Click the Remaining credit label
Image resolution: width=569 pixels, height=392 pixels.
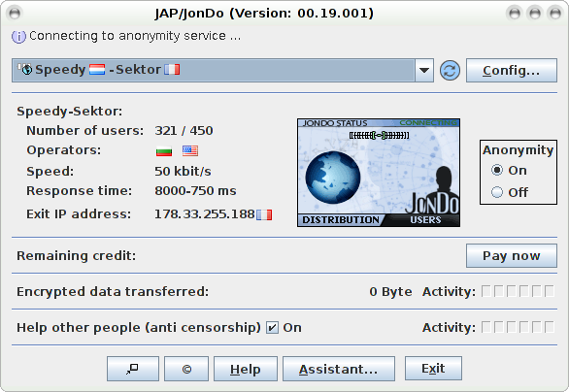(76, 255)
